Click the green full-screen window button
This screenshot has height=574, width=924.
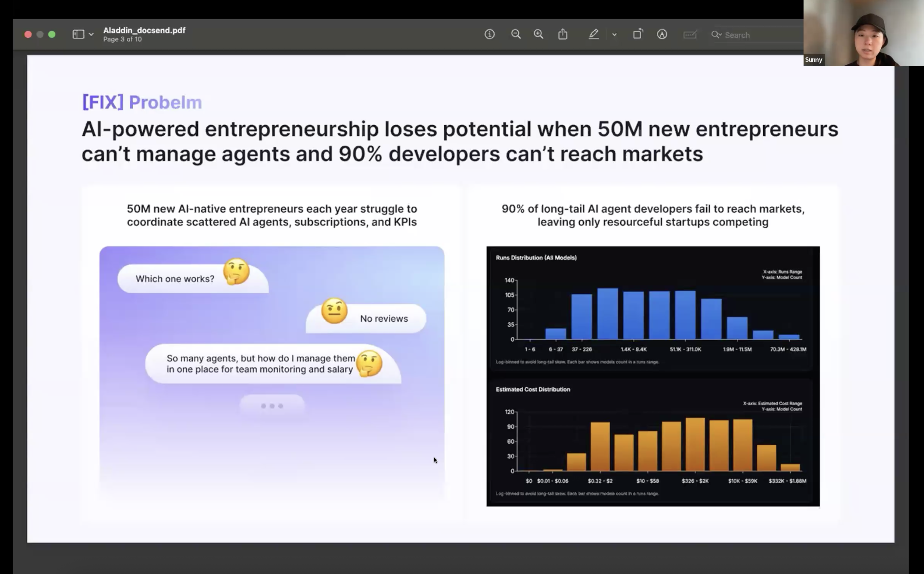(52, 35)
